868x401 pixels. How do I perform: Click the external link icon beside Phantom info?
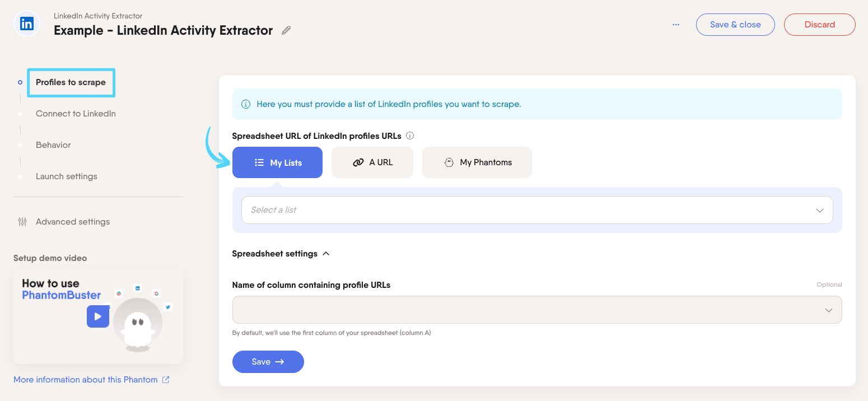tap(166, 380)
